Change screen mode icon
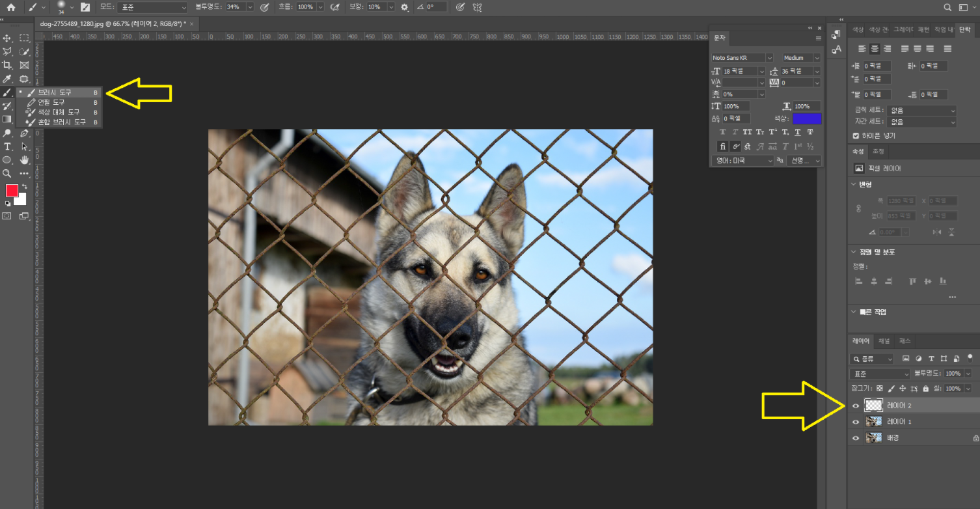The width and height of the screenshot is (980, 509). tap(25, 215)
